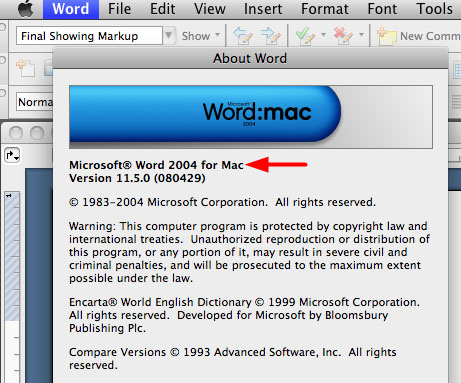Viewport: 461px width, 383px height.
Task: Open the Edit menu
Action: [x=162, y=9]
